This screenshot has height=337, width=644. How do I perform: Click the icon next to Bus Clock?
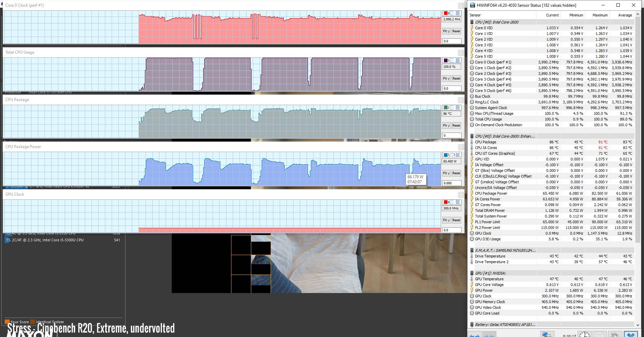click(x=472, y=96)
